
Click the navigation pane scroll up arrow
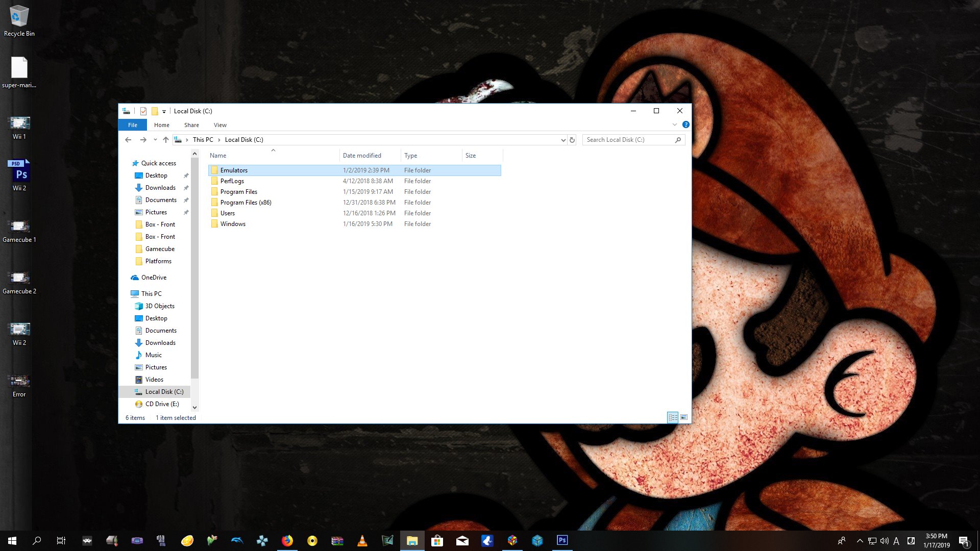194,154
